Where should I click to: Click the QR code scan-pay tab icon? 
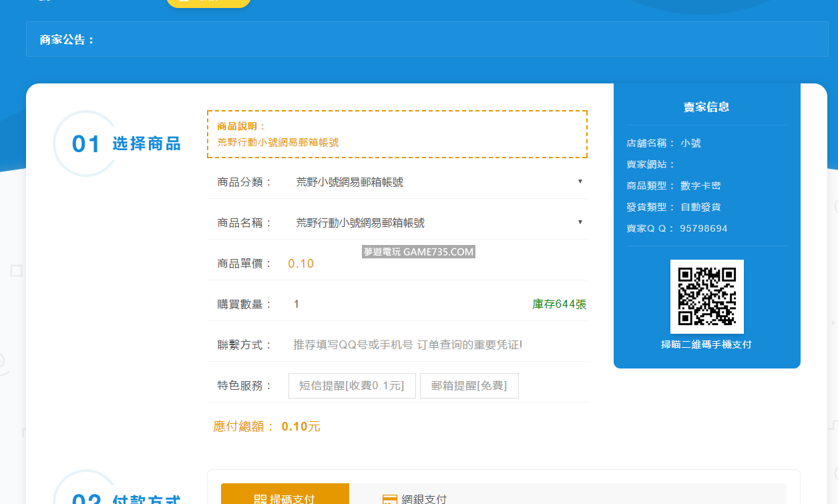click(x=260, y=499)
